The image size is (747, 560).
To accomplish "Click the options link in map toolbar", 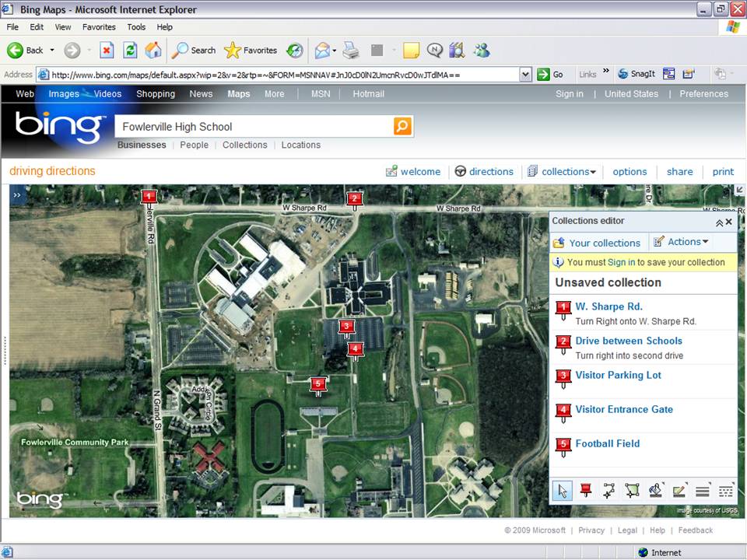I will click(630, 171).
